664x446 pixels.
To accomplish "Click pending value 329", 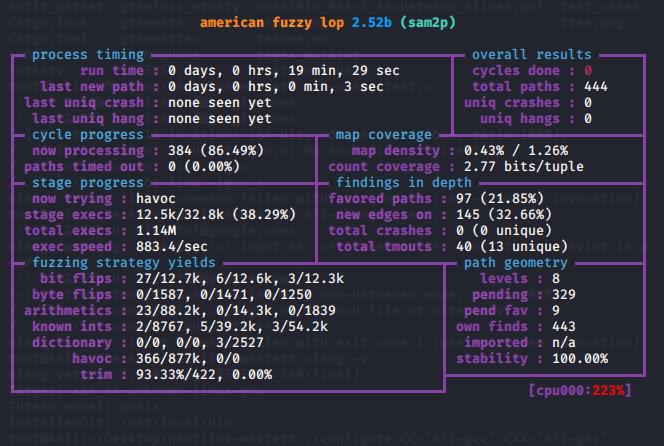I will point(564,295).
